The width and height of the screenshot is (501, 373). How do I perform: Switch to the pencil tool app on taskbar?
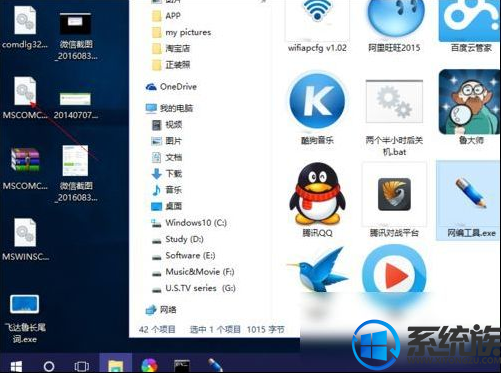point(215,365)
